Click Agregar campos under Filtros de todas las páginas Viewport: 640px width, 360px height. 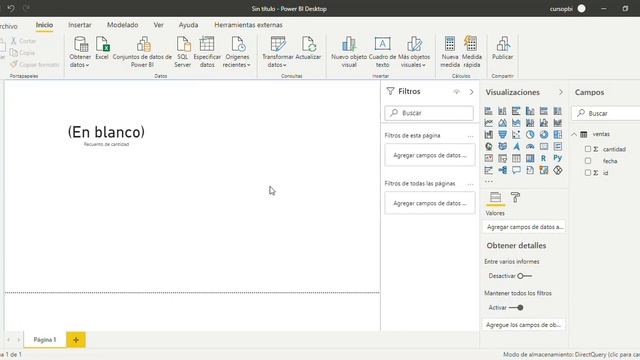[430, 203]
